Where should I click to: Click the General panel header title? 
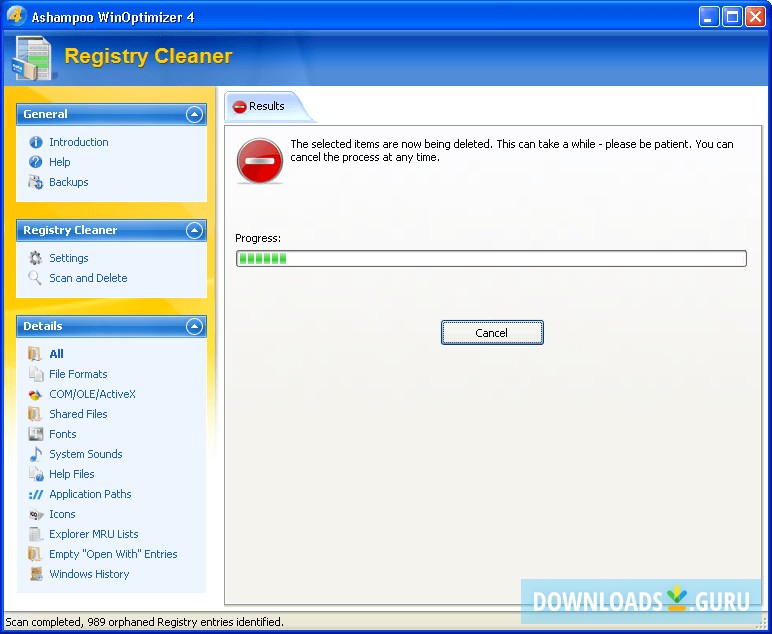point(45,114)
